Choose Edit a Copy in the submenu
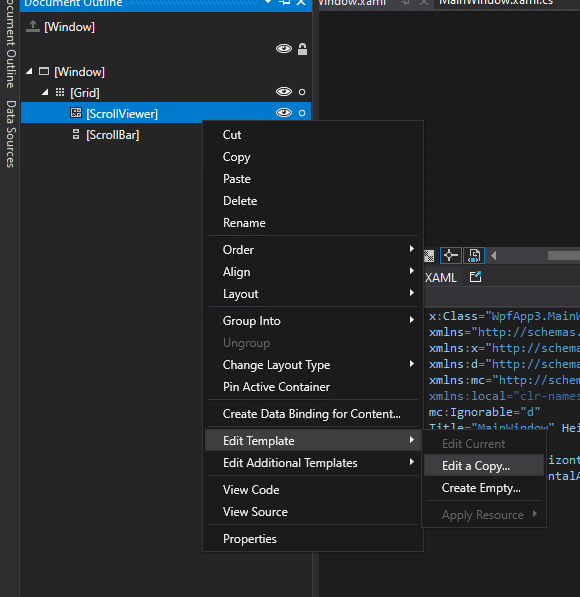This screenshot has height=597, width=580. (x=484, y=466)
